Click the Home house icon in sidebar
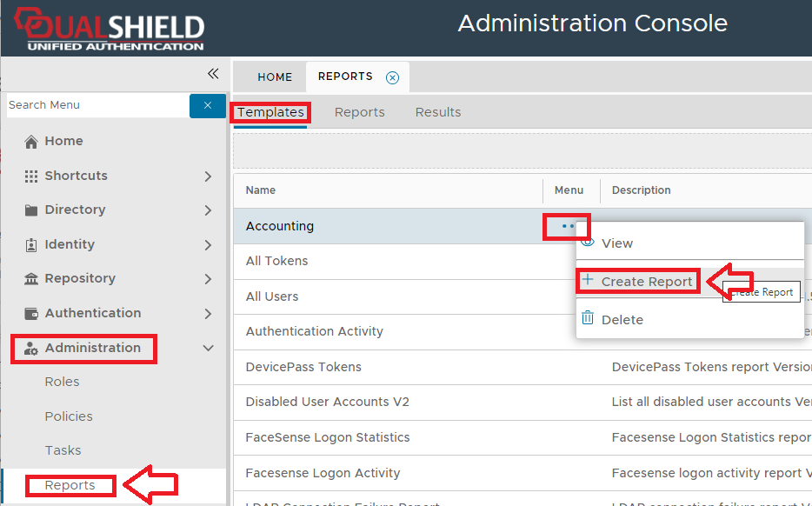 [x=31, y=142]
